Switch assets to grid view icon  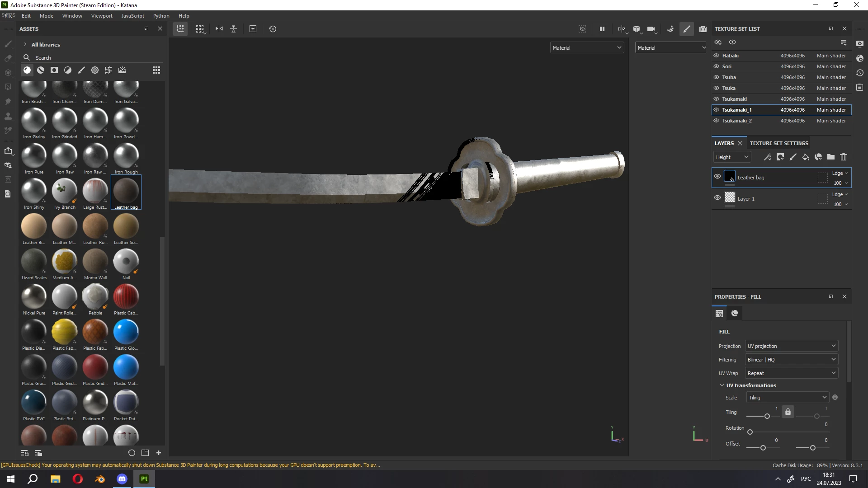(x=156, y=70)
